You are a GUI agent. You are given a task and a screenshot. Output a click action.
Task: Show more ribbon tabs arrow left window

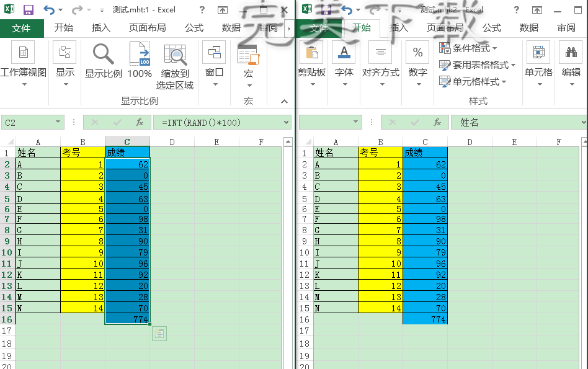click(x=289, y=28)
